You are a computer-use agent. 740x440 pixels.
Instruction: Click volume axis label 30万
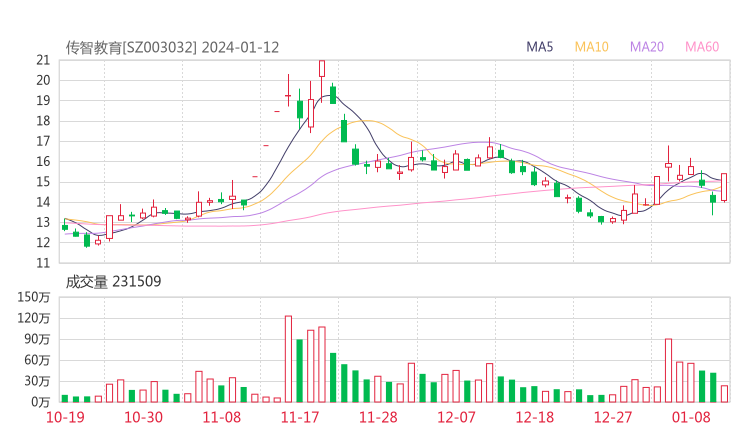point(37,381)
